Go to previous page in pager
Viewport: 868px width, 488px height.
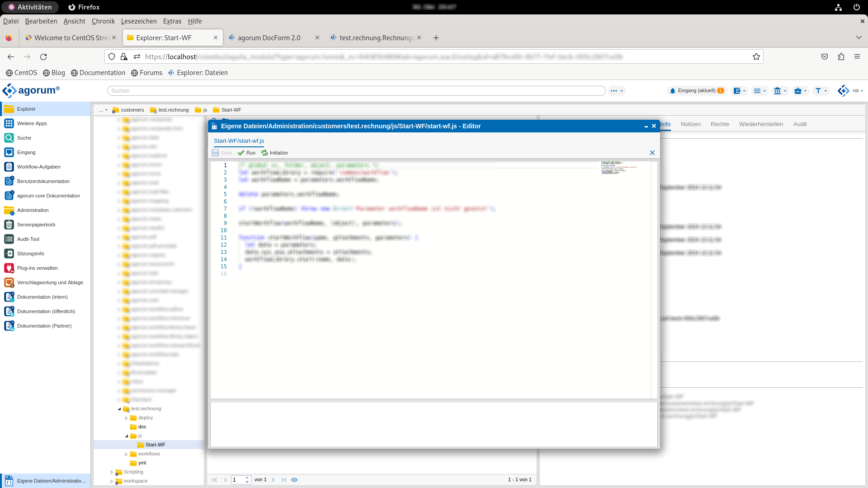[226, 480]
